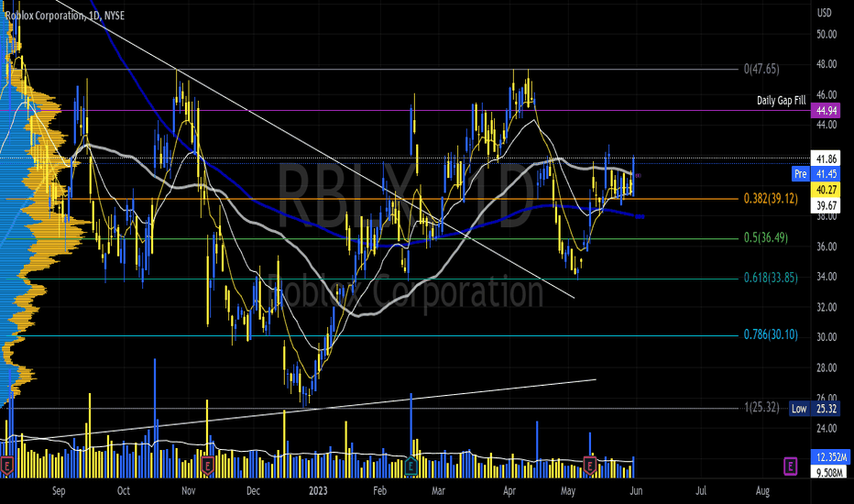This screenshot has height=504, width=854.
Task: Click the Low 25.32 price tag
Action: tap(815, 409)
